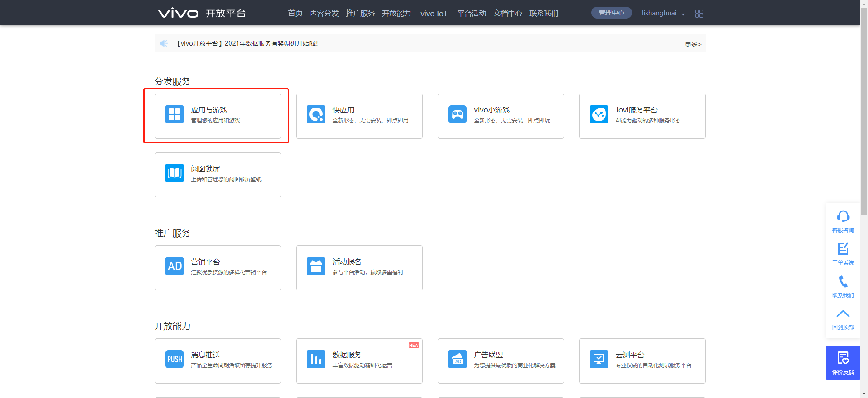Open 营销平台 card title
Viewport: 868px width, 398px height.
[205, 262]
